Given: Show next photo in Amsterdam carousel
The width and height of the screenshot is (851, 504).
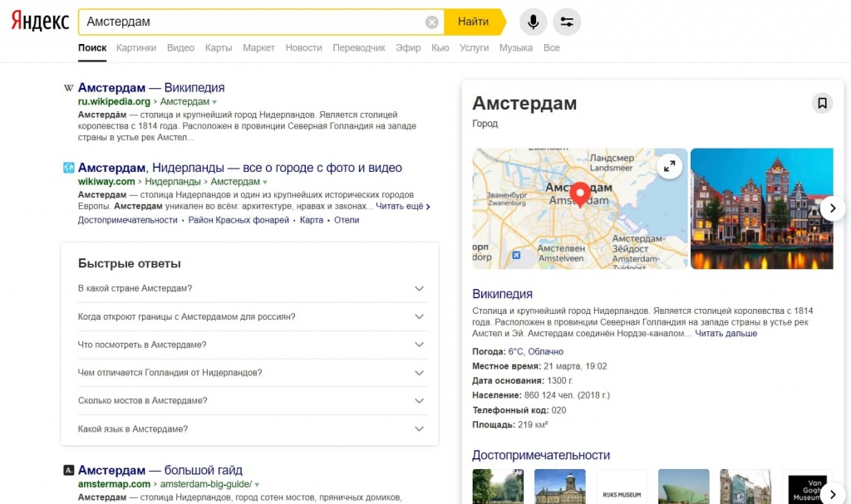Looking at the screenshot, I should click(x=832, y=208).
